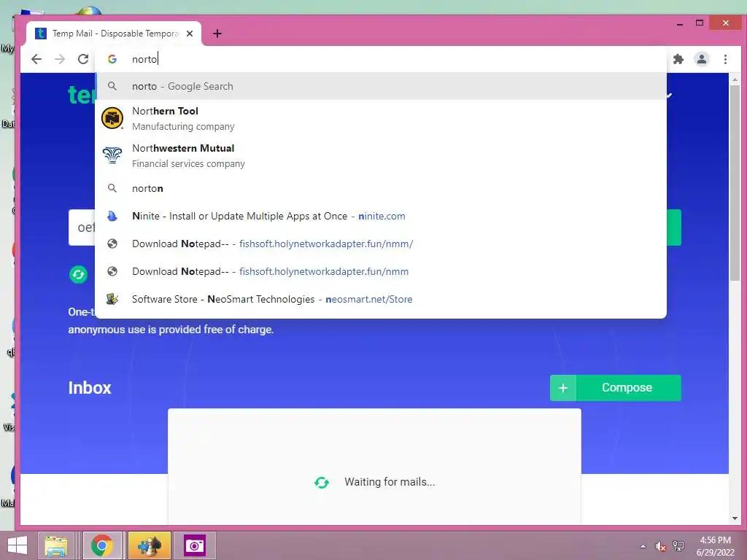This screenshot has height=560, width=747.
Task: Open Download Notepad-- suggestion ending in nmm/
Action: pos(381,244)
